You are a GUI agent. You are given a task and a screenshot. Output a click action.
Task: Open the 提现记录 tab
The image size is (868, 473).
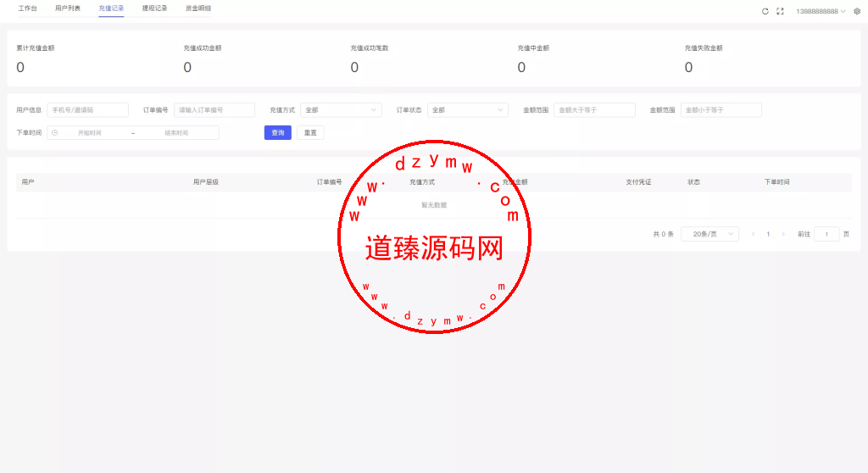coord(154,8)
